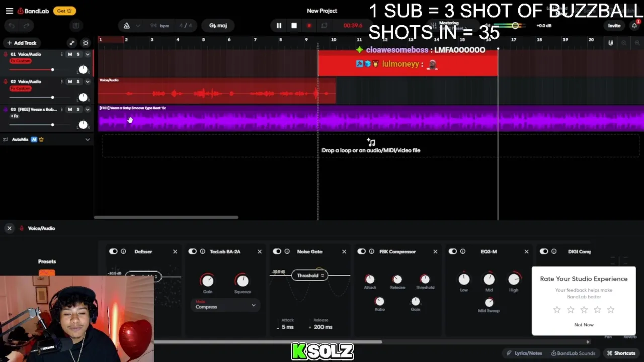Open the metronome settings dropdown arrow
Viewport: 644px width, 362px height.
(138, 26)
